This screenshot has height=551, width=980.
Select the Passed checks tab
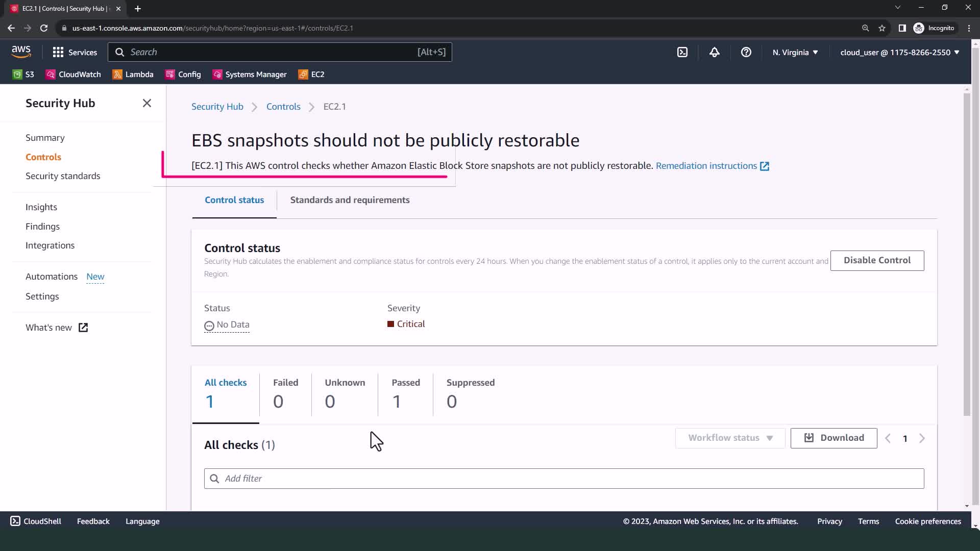click(x=405, y=393)
